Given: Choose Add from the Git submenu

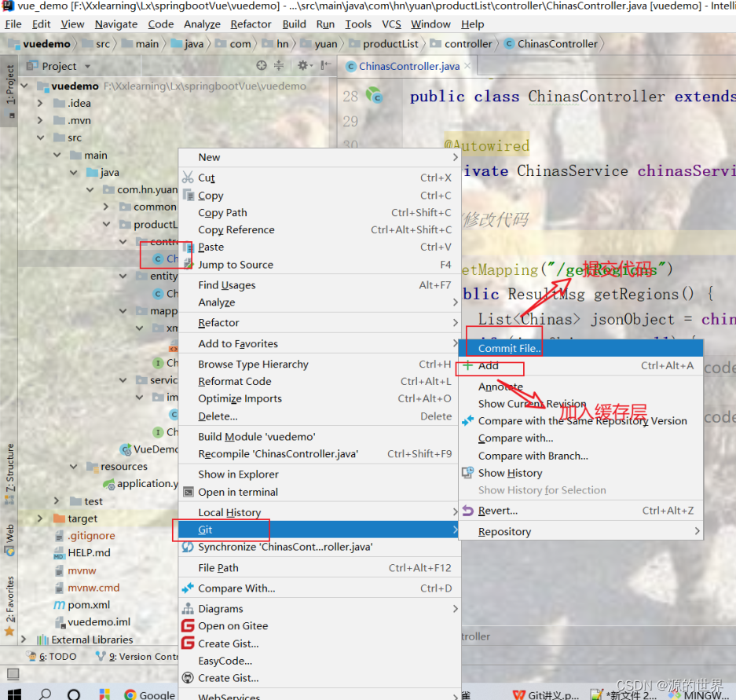Looking at the screenshot, I should click(x=580, y=365).
